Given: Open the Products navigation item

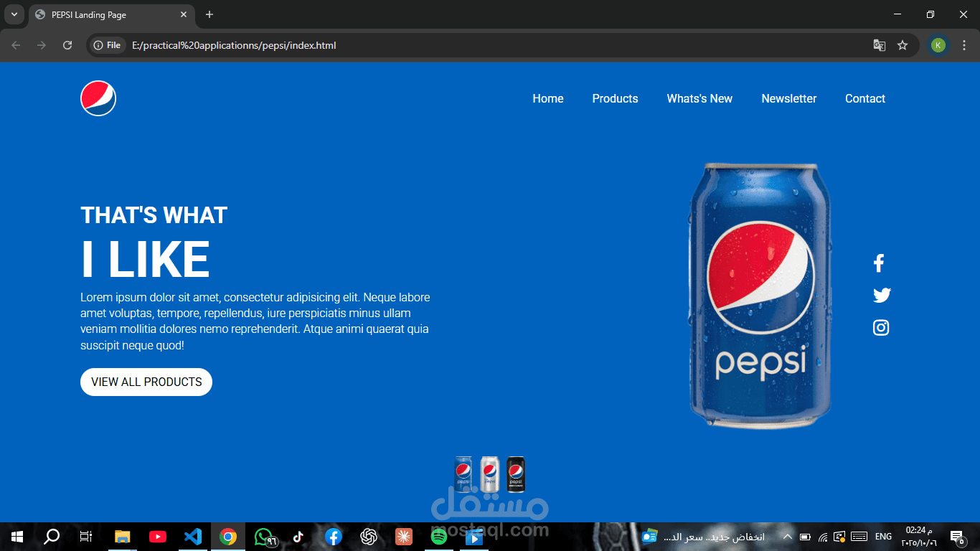Looking at the screenshot, I should pos(615,98).
